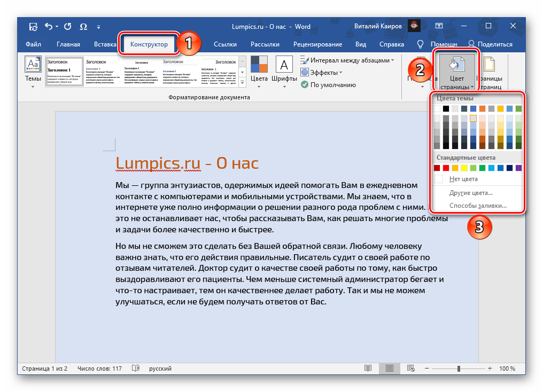Switch to the Ссылки tab
Screen dimensions: 543x392
point(225,44)
